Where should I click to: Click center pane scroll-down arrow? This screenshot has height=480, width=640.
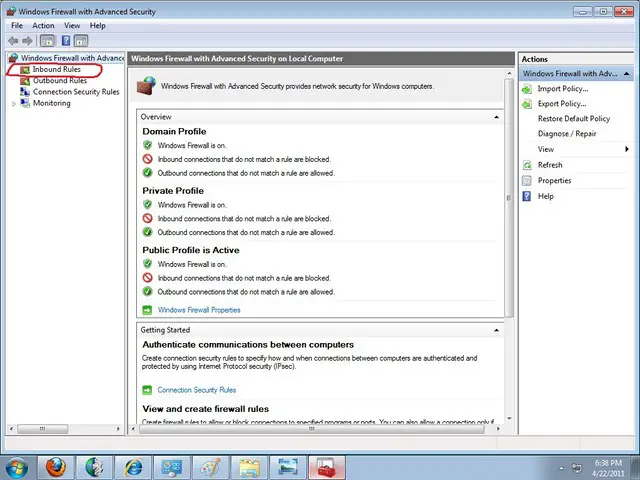pyautogui.click(x=509, y=419)
